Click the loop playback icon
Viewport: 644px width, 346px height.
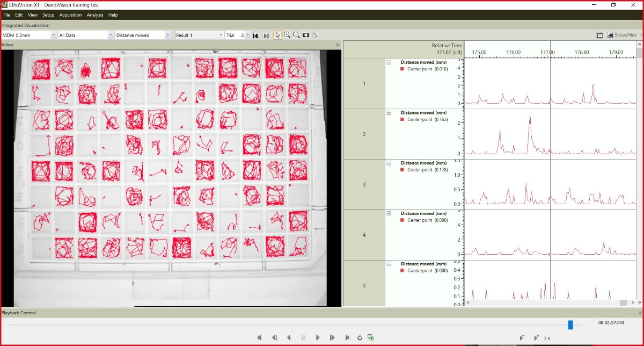(360, 337)
